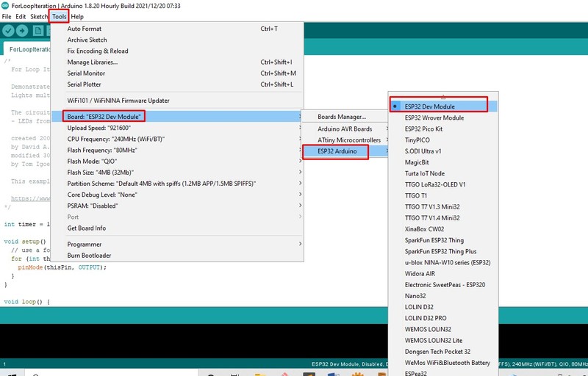Screen dimensions: 588x376
Task: Pick XinaBox CW02 board
Action: pyautogui.click(x=443, y=229)
